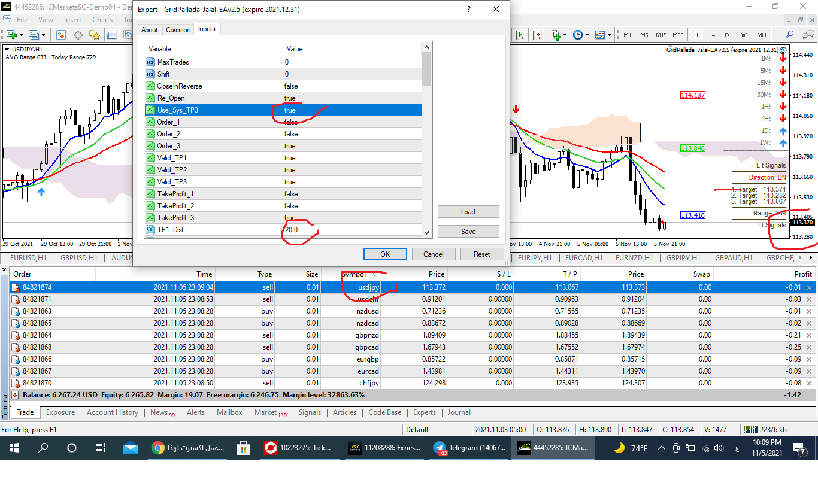Close the usdjpy order with the x icon

pos(810,288)
